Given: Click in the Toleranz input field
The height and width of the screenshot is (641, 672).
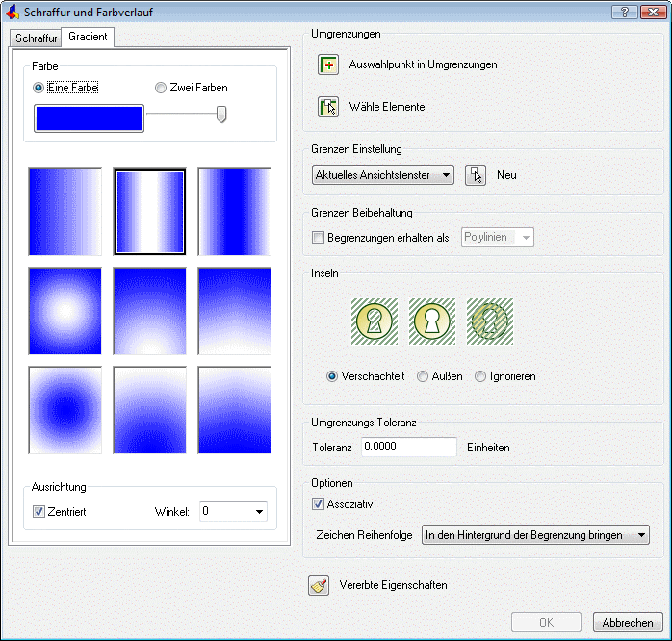Looking at the screenshot, I should pyautogui.click(x=409, y=447).
